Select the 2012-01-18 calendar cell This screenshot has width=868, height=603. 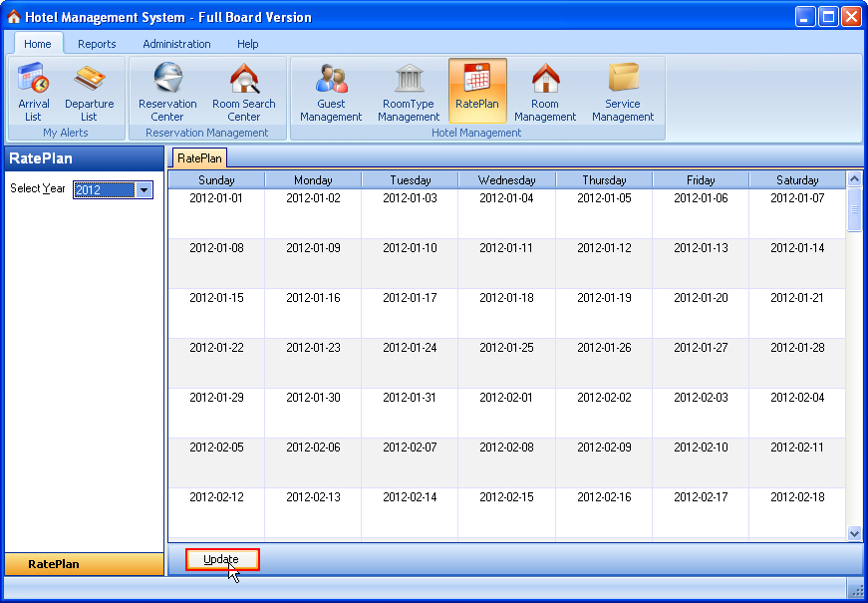[506, 312]
